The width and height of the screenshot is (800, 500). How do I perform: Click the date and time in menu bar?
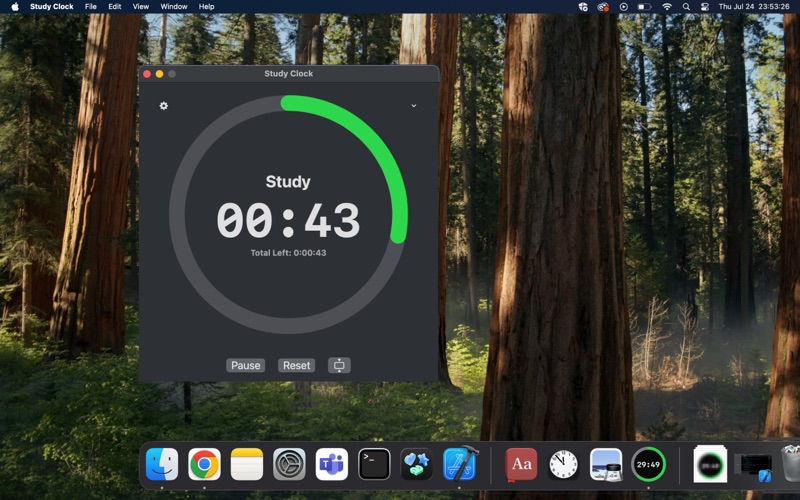(x=754, y=7)
